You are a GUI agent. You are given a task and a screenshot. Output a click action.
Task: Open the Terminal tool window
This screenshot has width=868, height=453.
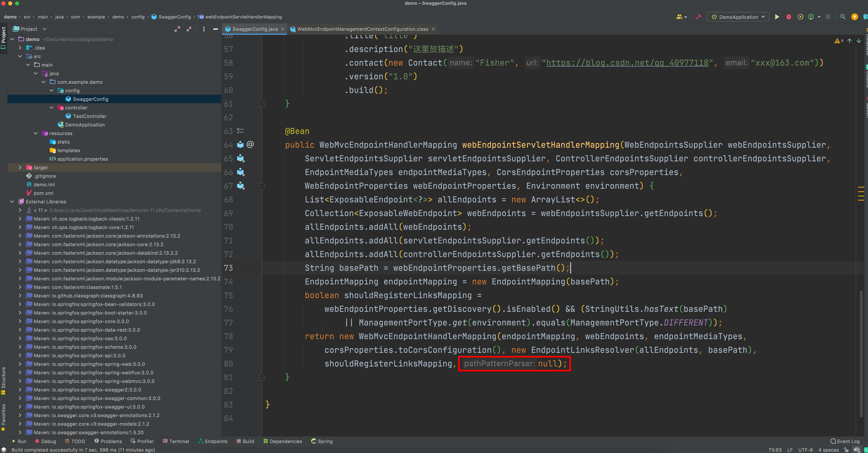(176, 441)
